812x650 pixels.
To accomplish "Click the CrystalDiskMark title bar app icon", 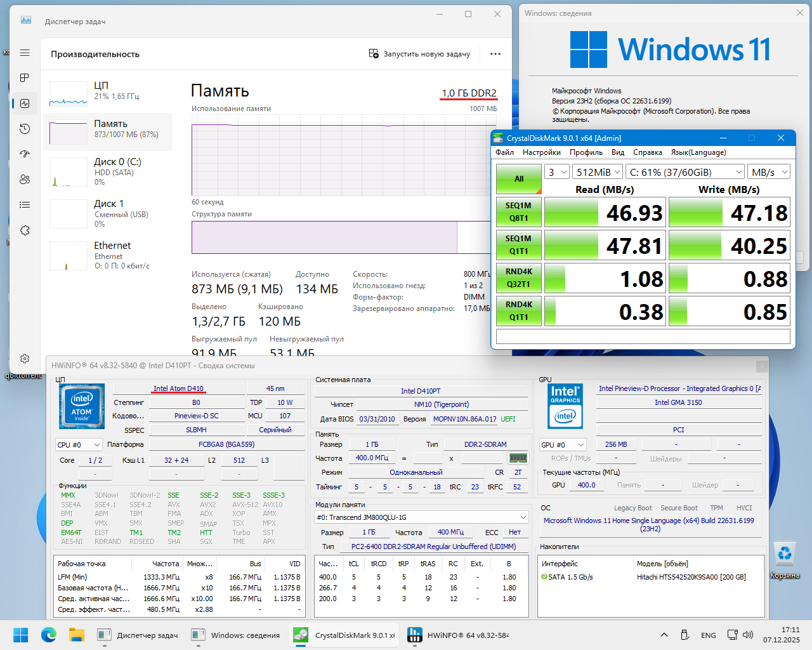I will click(499, 138).
